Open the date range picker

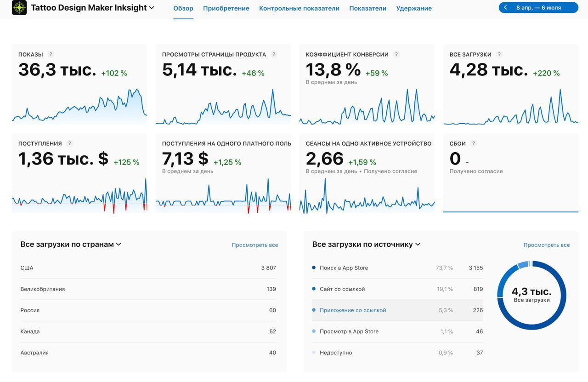[x=539, y=7]
